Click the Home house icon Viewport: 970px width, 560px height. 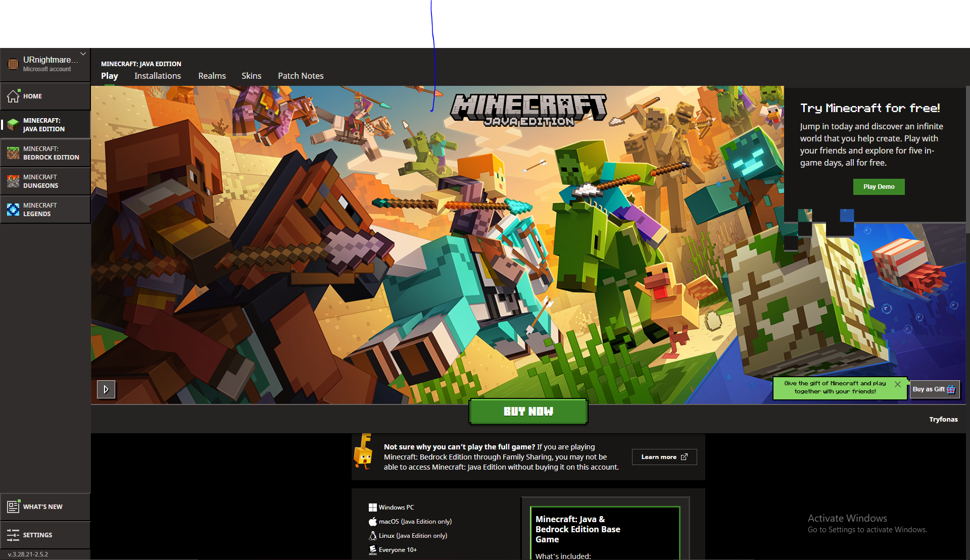(x=13, y=96)
